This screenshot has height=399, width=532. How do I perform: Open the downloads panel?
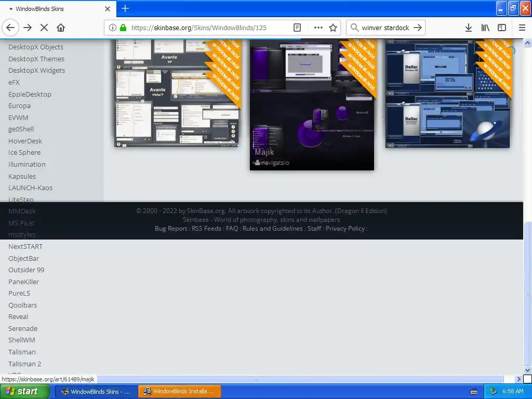(468, 28)
